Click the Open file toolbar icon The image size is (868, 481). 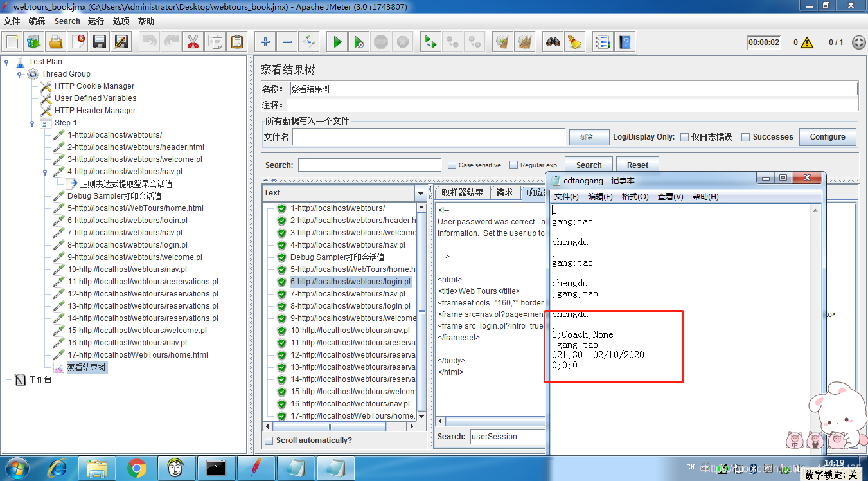(x=56, y=42)
